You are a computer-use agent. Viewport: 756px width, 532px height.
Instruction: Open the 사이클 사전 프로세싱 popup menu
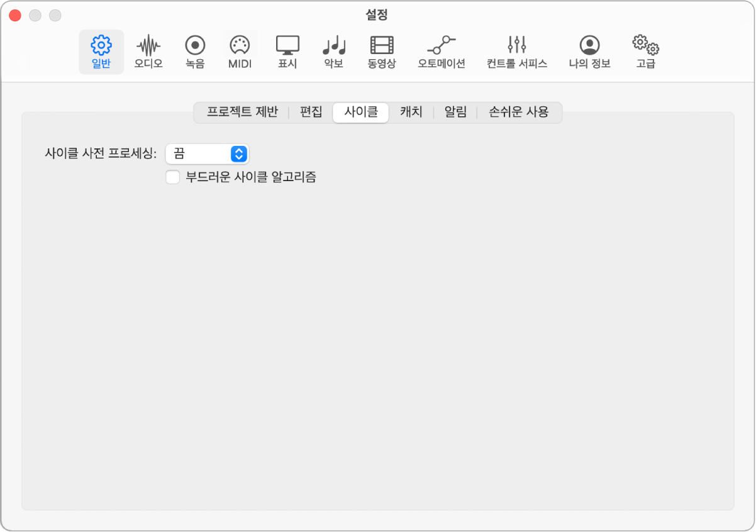point(207,153)
